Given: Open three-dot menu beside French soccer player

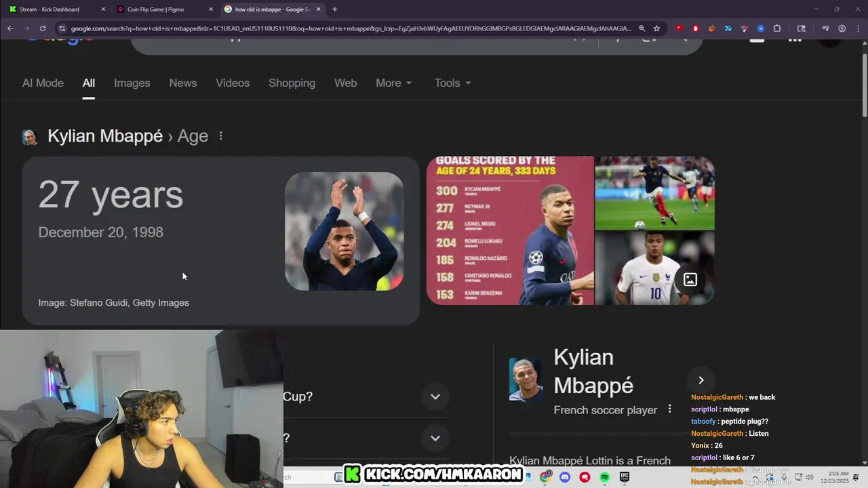Looking at the screenshot, I should (669, 409).
